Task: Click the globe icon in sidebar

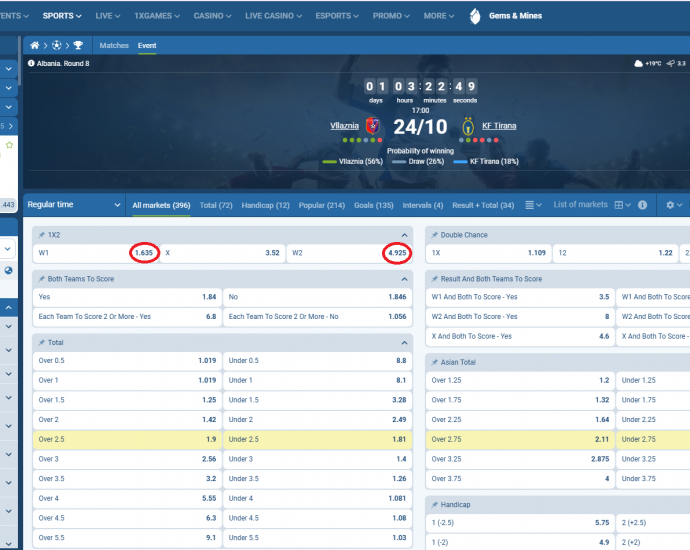Action: coord(8,270)
